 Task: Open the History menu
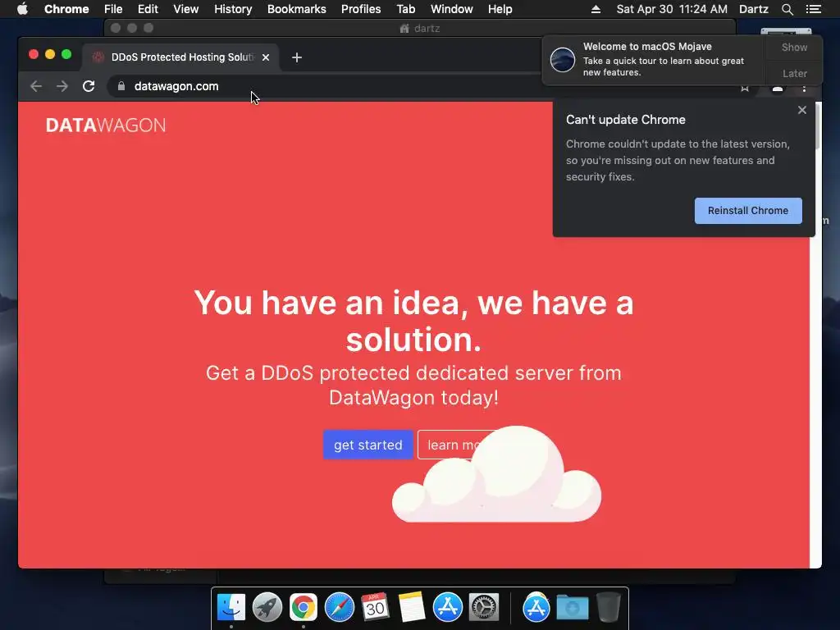click(x=233, y=9)
